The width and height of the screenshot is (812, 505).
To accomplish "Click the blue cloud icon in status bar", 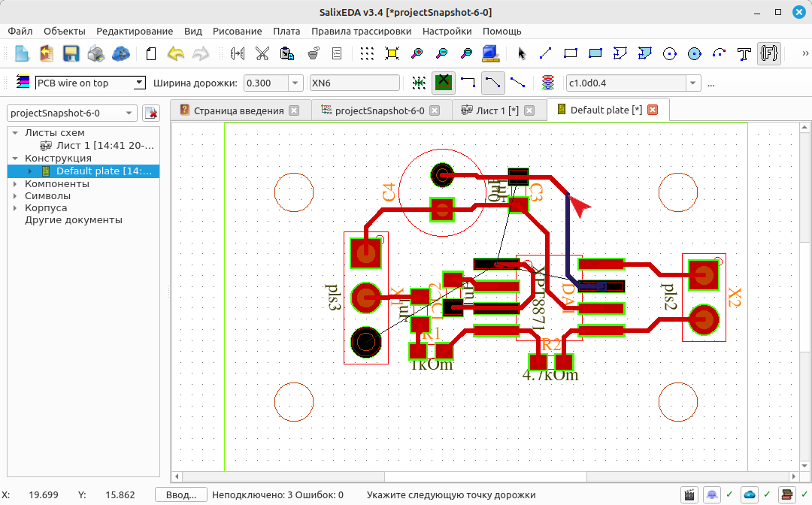I will click(x=750, y=494).
